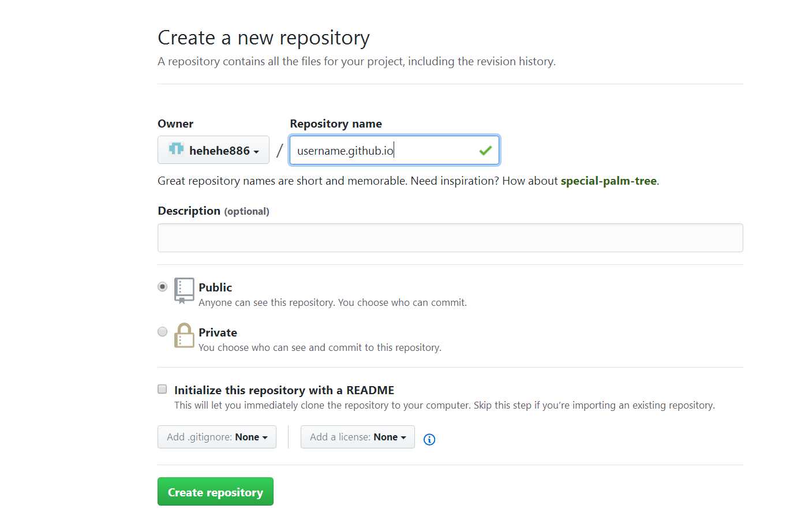This screenshot has width=812, height=520.
Task: Click the license info icon
Action: pyautogui.click(x=429, y=439)
